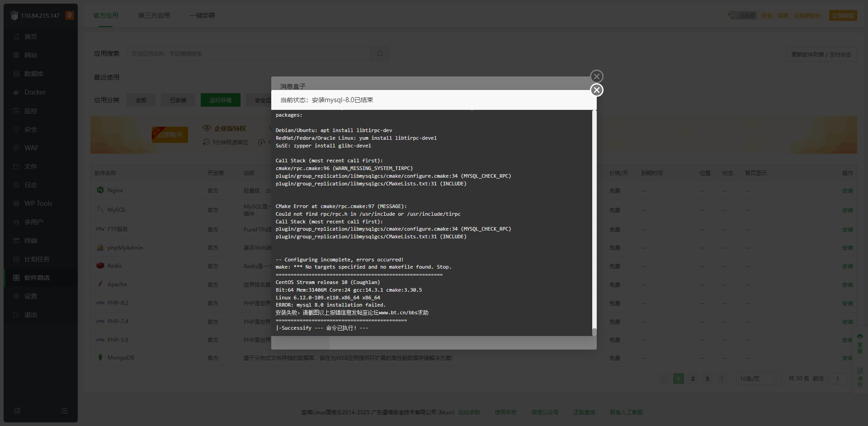Click the 立即体验 button at top right
This screenshot has width=868, height=426.
tap(843, 15)
